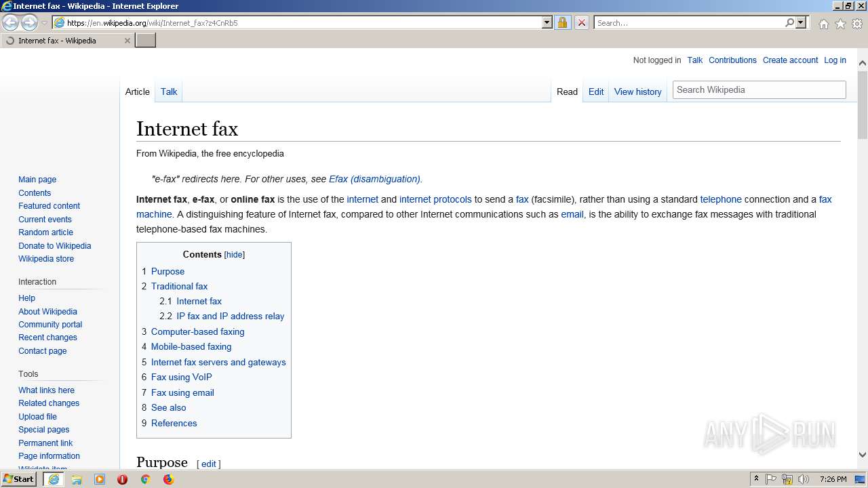Launch Chrome from the taskbar
Viewport: 868px width, 488px height.
tap(145, 479)
